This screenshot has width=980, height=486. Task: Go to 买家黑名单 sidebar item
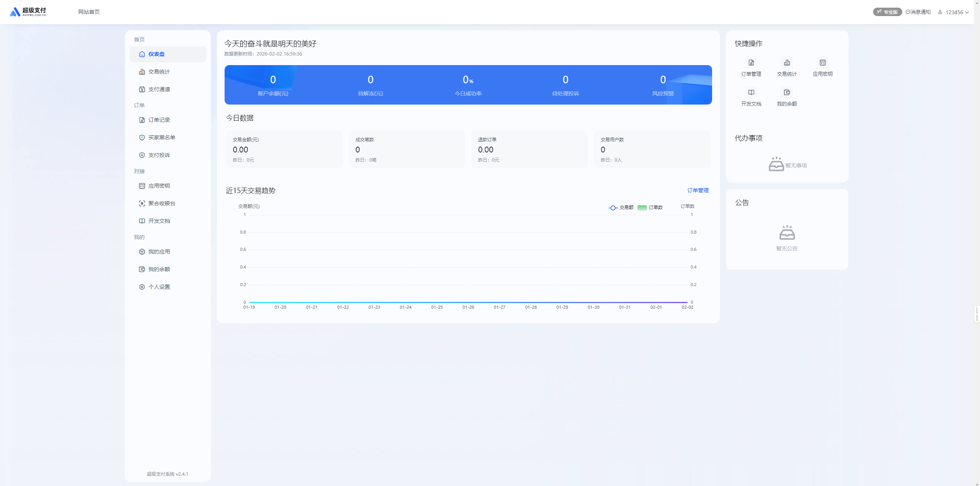(161, 137)
